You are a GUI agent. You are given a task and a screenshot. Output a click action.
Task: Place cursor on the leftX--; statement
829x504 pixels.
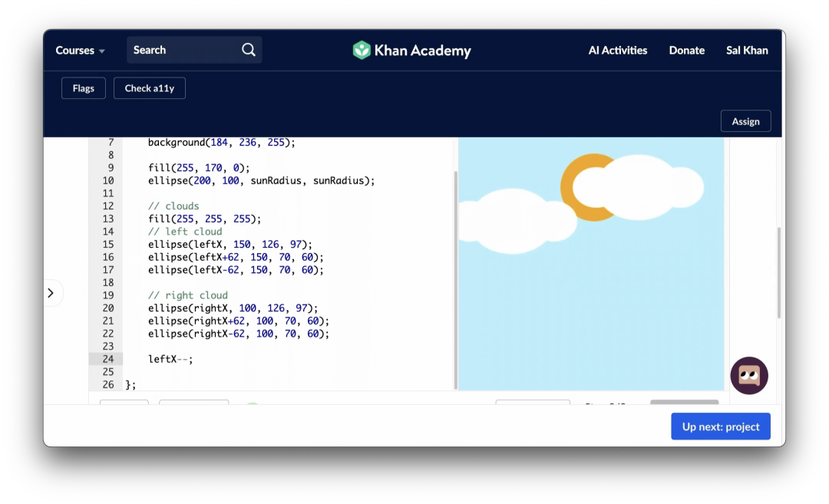pyautogui.click(x=170, y=359)
